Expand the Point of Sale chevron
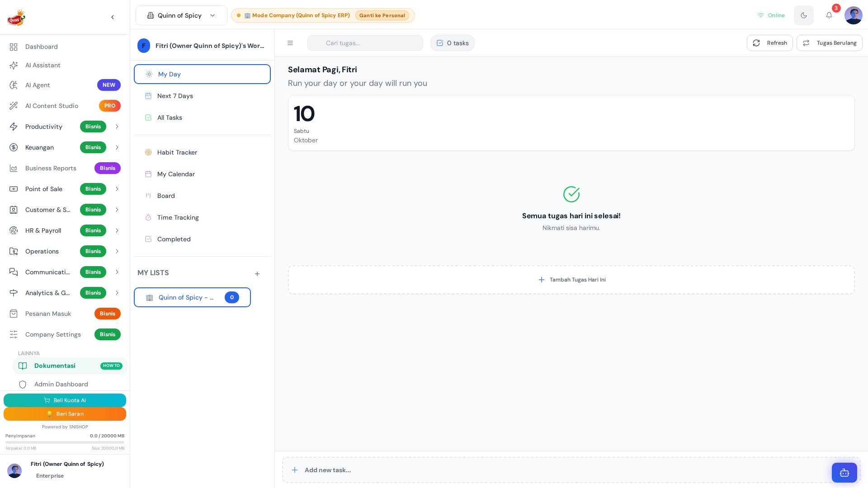This screenshot has width=868, height=488. (x=117, y=189)
